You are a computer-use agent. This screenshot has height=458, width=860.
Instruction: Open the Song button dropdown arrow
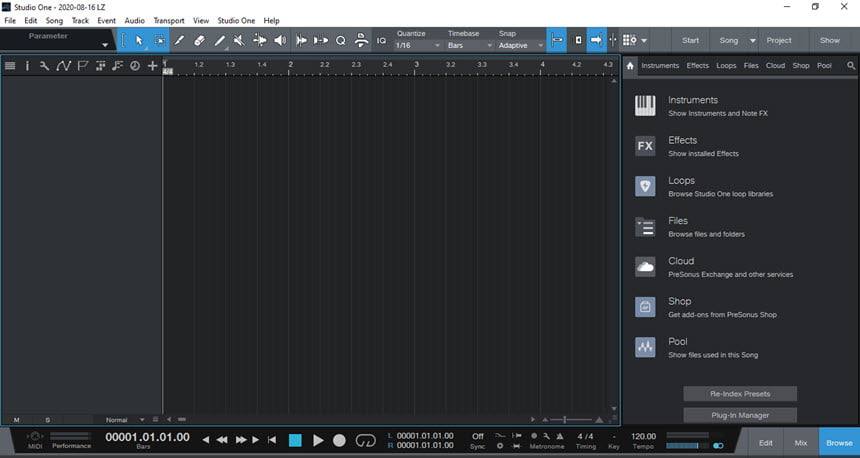[x=752, y=41]
